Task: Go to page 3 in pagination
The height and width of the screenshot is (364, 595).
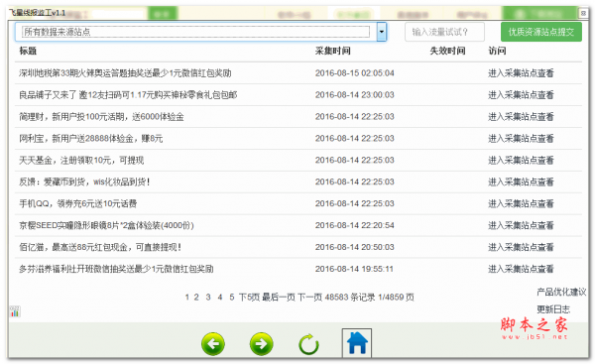Action: pos(208,298)
